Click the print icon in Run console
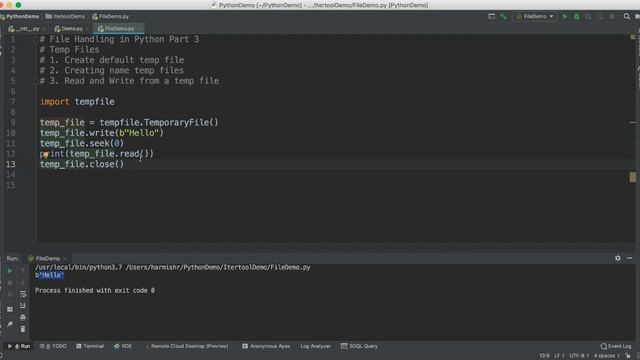Image resolution: width=640 pixels, height=360 pixels. point(23,317)
